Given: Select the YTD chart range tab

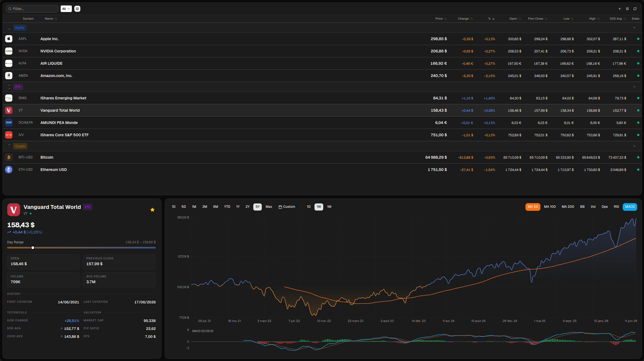Looking at the screenshot, I should pyautogui.click(x=227, y=207).
